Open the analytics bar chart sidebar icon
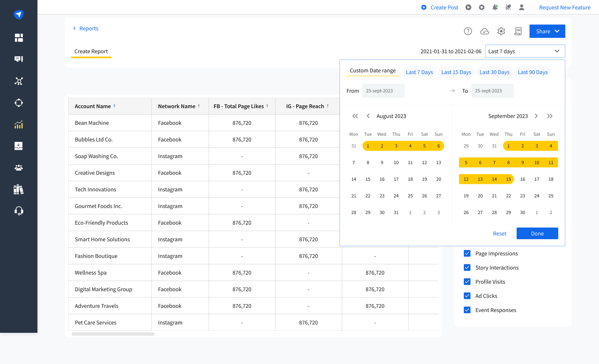Image resolution: width=599 pixels, height=364 pixels. click(x=19, y=124)
